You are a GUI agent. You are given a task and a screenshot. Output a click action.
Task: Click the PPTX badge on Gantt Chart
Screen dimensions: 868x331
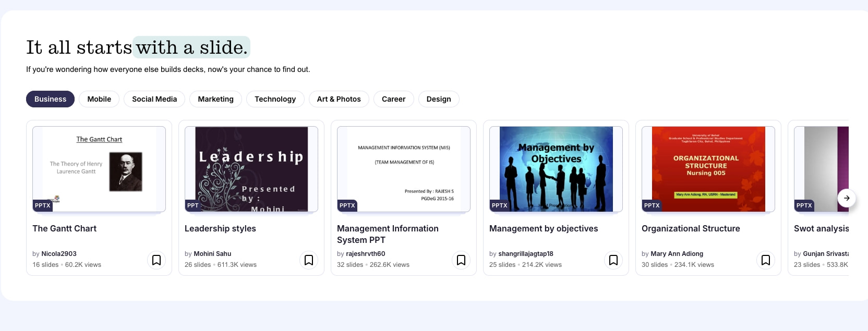tap(43, 205)
